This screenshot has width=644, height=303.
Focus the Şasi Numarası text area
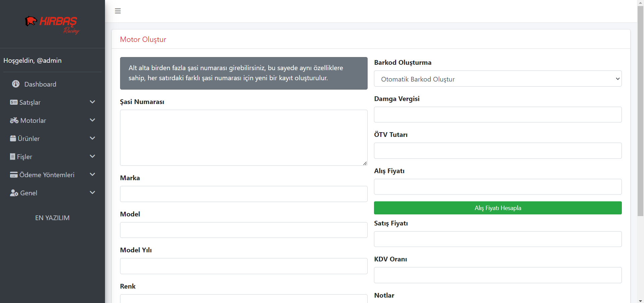[x=244, y=138]
